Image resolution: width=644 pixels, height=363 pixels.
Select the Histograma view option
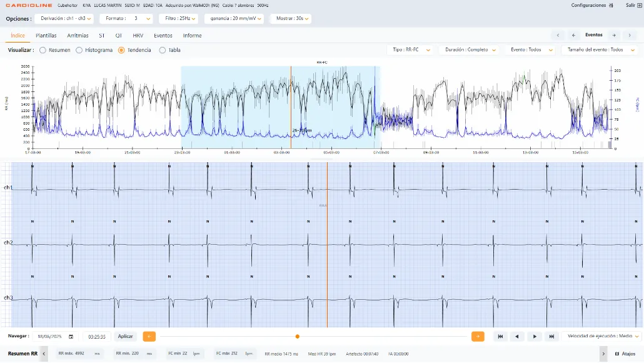(79, 50)
